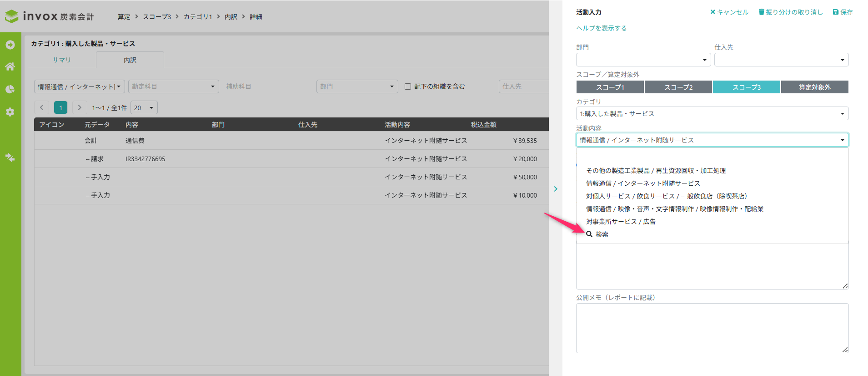Click 算定 breadcrumb link
868x376 pixels.
click(x=124, y=17)
